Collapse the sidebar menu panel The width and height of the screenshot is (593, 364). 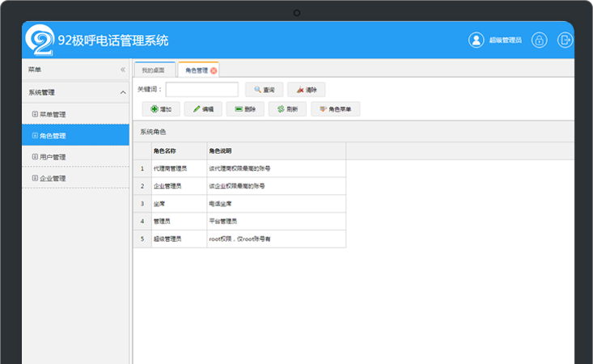click(123, 70)
